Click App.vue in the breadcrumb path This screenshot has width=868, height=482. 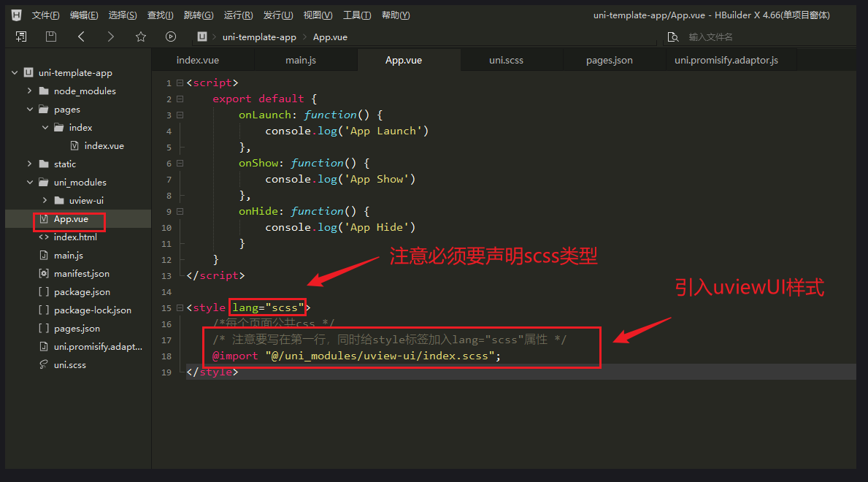330,37
